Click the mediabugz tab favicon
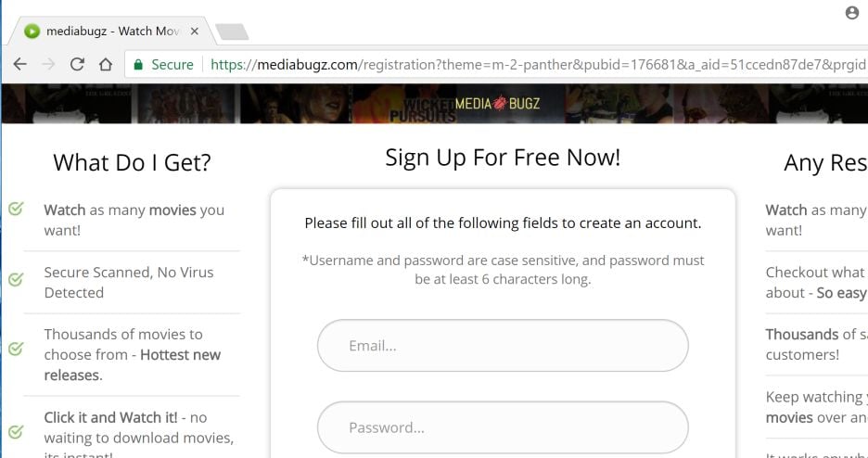868x458 pixels. 32,32
